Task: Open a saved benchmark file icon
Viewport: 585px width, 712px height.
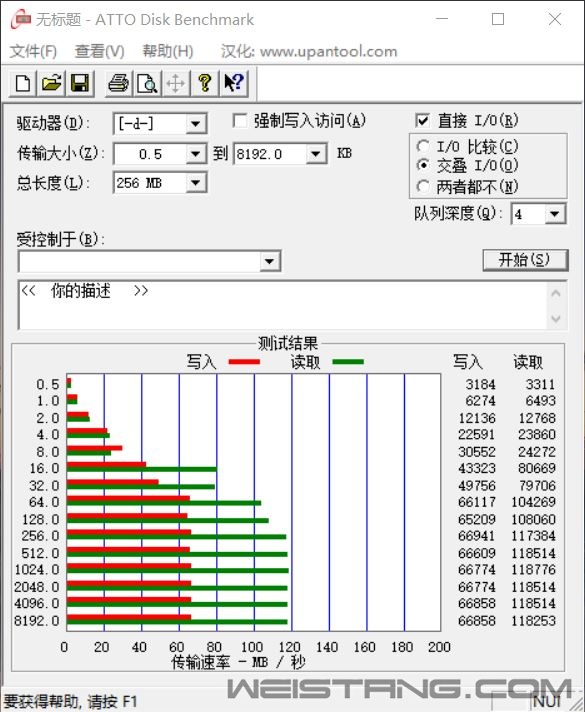Action: point(51,84)
